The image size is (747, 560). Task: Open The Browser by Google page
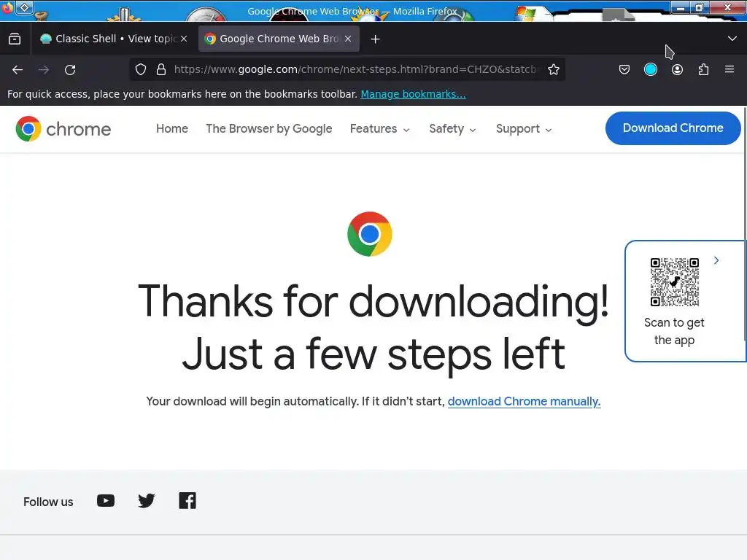tap(268, 128)
